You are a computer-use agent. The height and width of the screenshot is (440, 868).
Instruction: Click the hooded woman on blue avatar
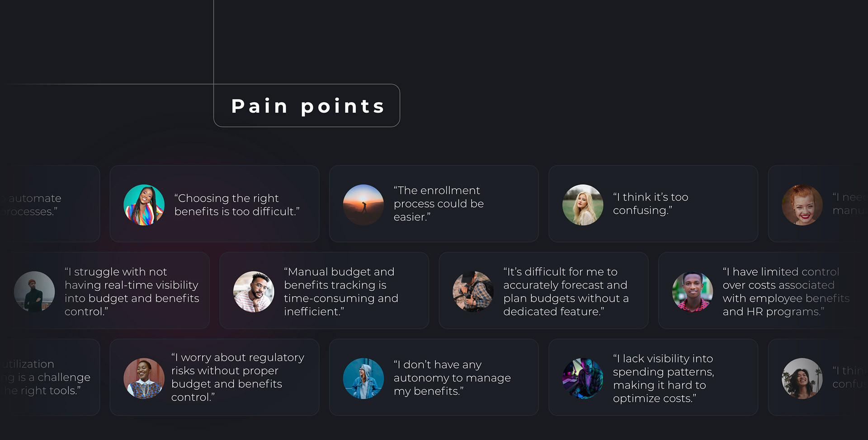pos(363,378)
